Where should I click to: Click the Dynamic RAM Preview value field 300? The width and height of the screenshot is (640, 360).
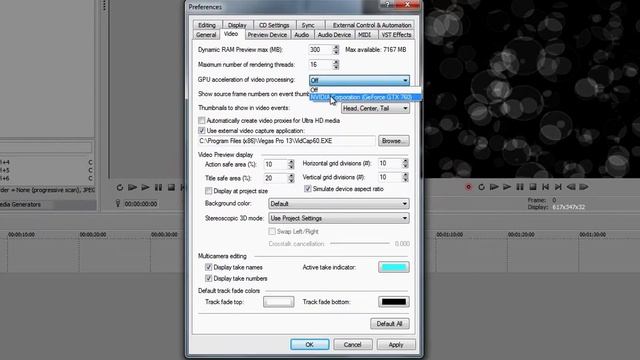click(320, 50)
